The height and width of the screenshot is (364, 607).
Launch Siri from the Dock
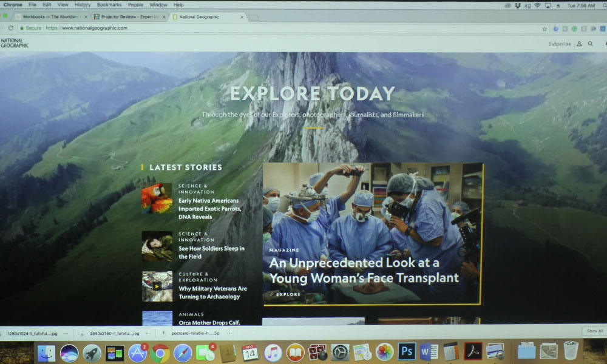(69, 353)
